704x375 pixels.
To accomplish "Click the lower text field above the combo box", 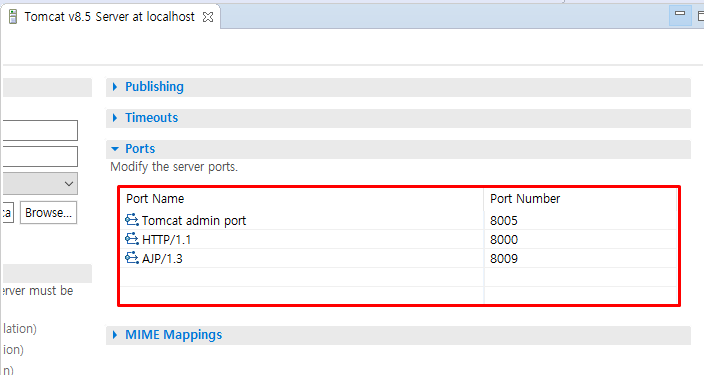I will 40,156.
